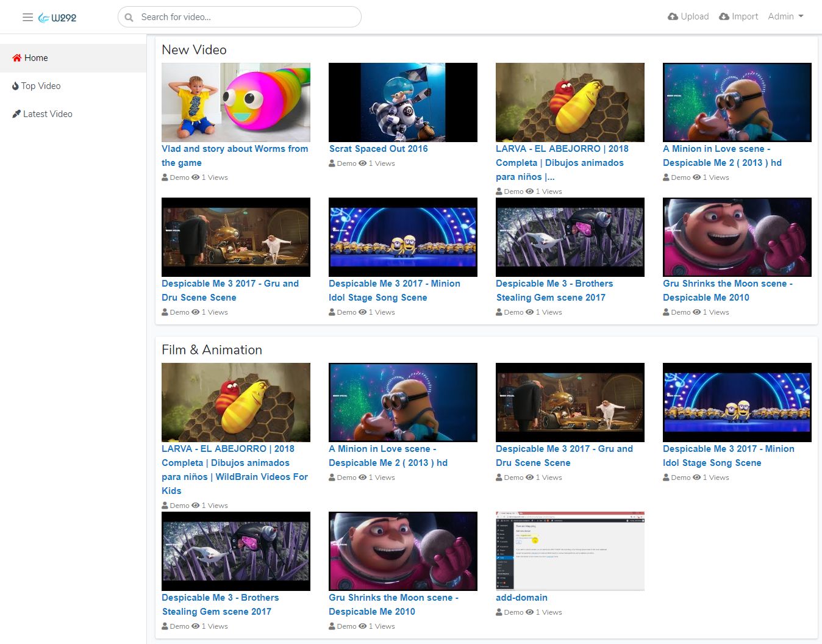
Task: Open the Gru Shrinks the Moon thumbnail in New Video
Action: pyautogui.click(x=737, y=237)
